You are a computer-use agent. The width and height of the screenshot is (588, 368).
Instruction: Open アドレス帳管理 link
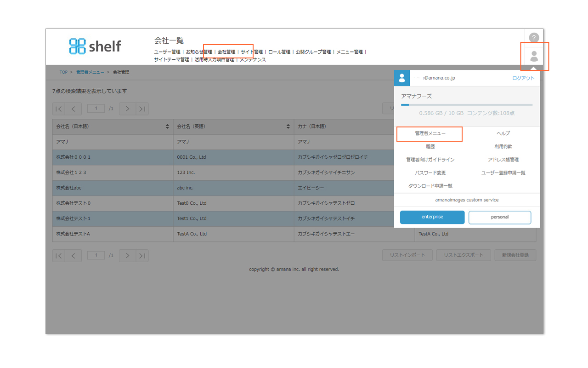coord(503,160)
